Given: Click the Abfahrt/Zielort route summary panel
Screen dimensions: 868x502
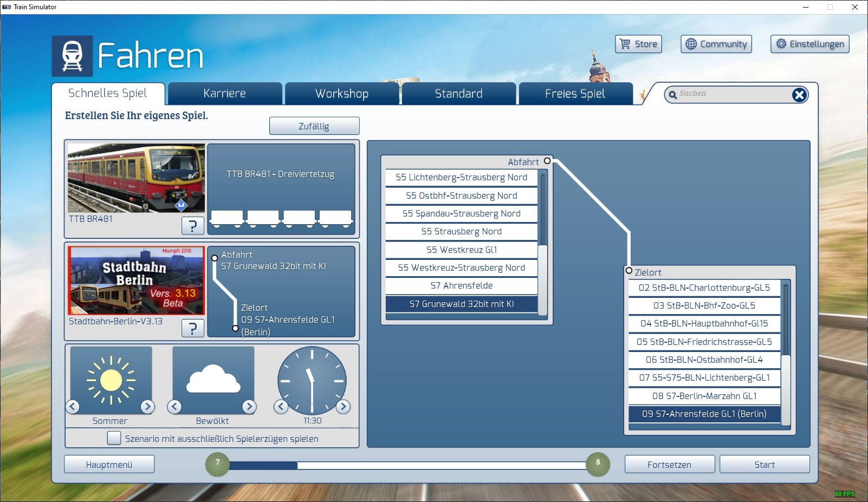Looking at the screenshot, I should tap(281, 291).
